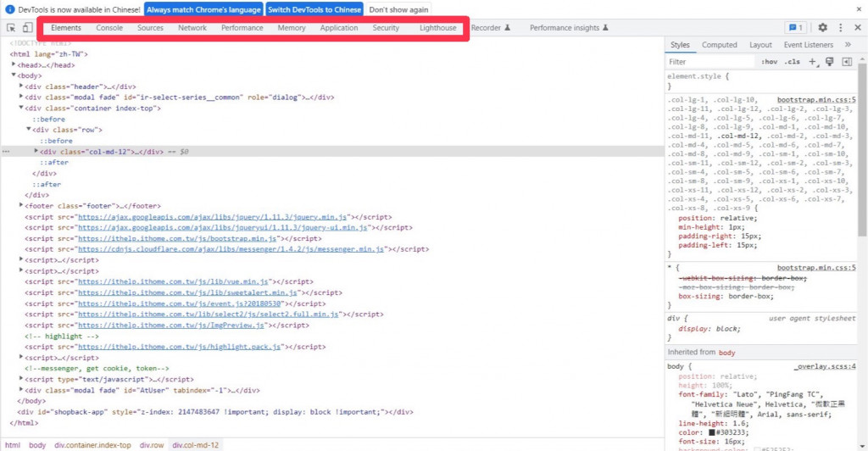Open the _overlay.scss:4 source link
Image resolution: width=868 pixels, height=451 pixels.
pyautogui.click(x=825, y=366)
